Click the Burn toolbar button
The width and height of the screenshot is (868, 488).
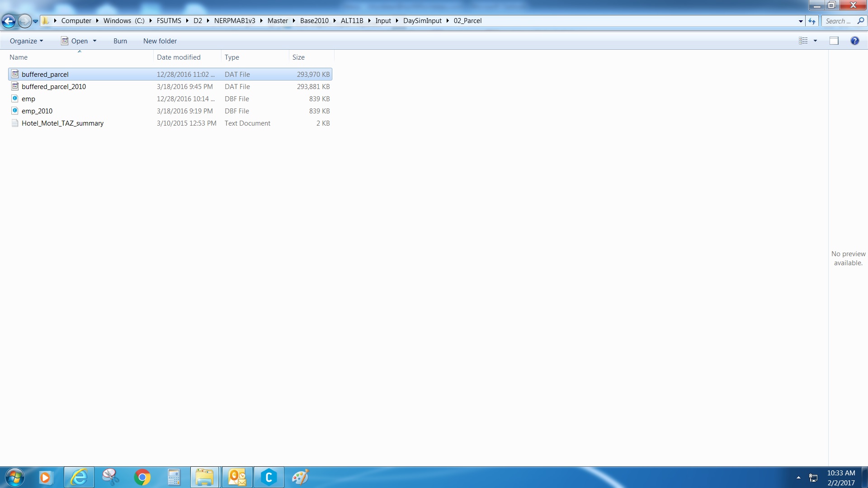click(120, 41)
